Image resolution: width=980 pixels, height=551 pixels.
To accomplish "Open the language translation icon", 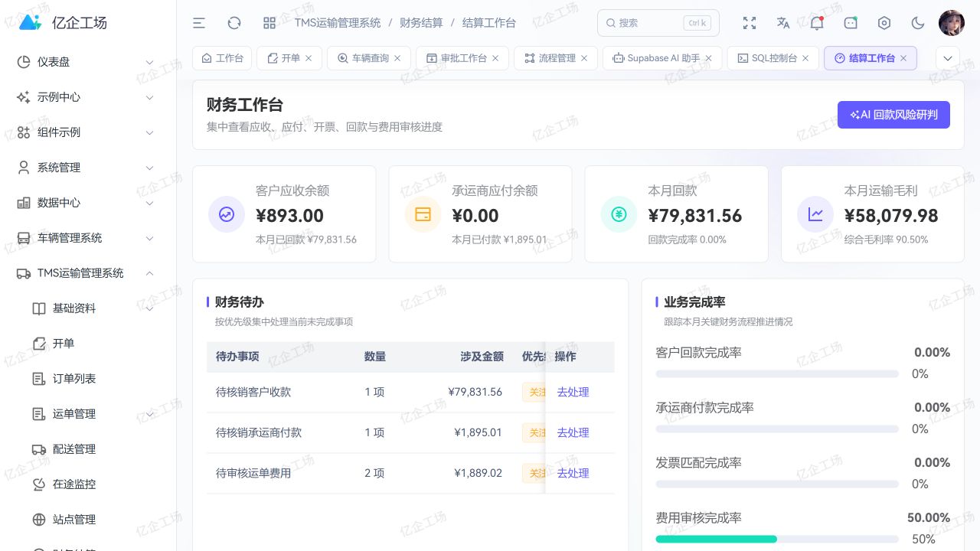I will click(783, 23).
